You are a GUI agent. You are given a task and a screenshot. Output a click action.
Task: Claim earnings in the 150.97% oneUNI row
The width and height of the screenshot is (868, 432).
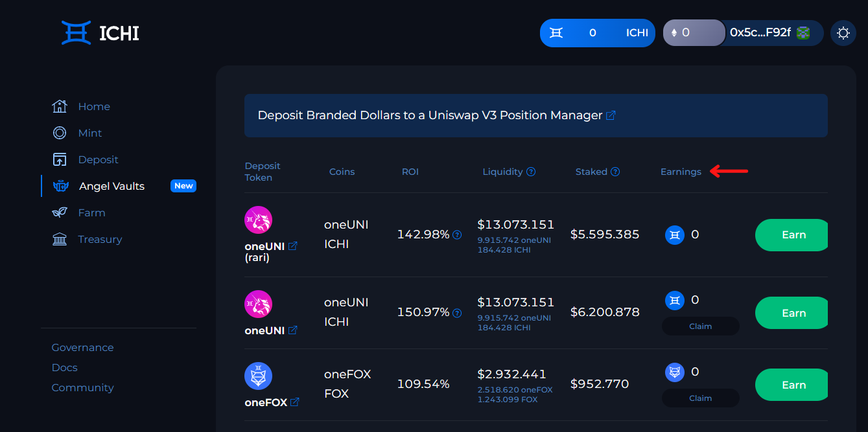click(701, 326)
